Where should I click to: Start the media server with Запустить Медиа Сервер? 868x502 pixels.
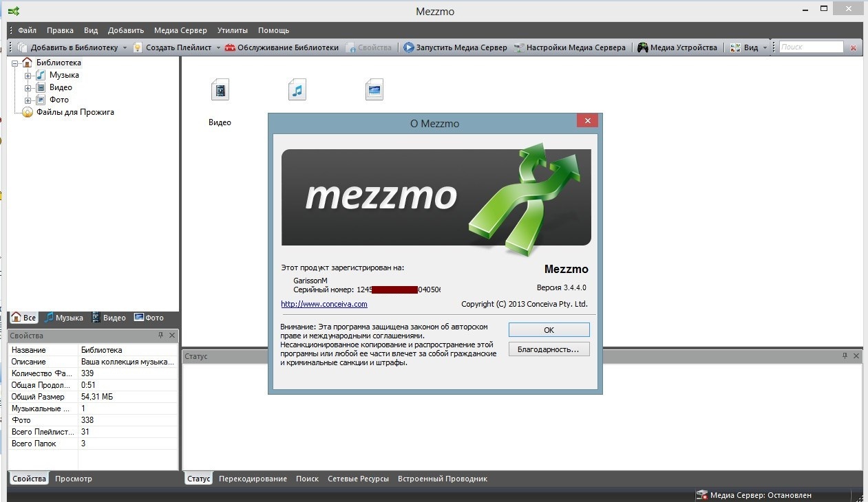point(455,47)
